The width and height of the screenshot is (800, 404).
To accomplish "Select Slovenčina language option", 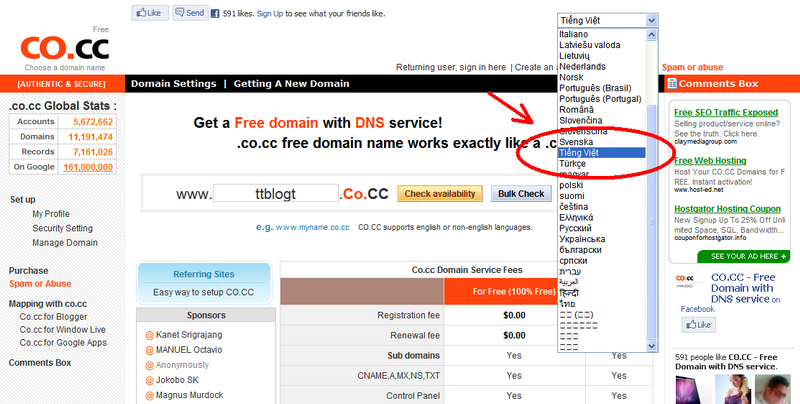I will pos(581,120).
